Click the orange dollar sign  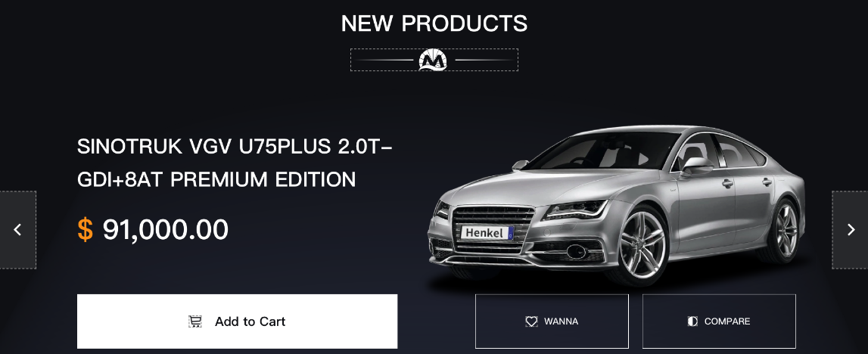(x=86, y=229)
